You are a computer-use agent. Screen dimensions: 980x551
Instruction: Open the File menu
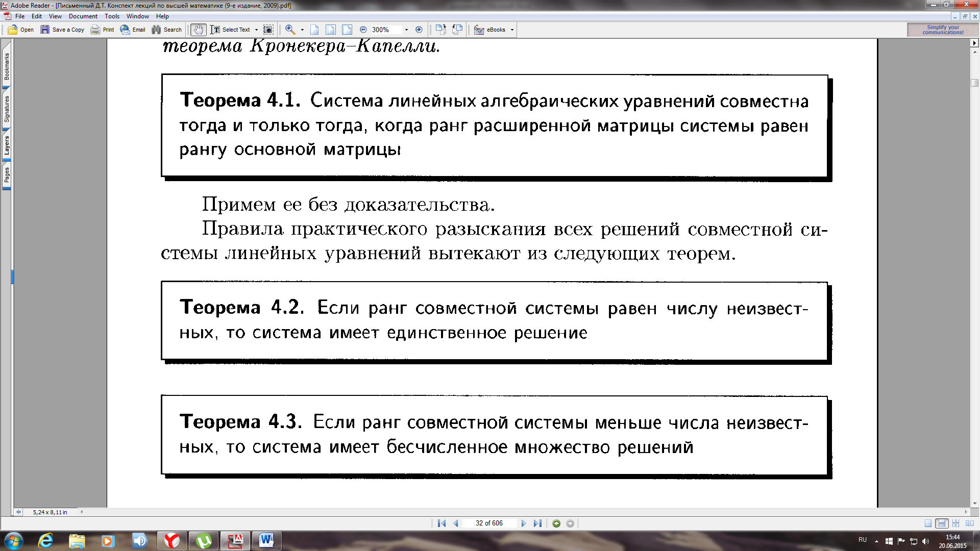20,16
